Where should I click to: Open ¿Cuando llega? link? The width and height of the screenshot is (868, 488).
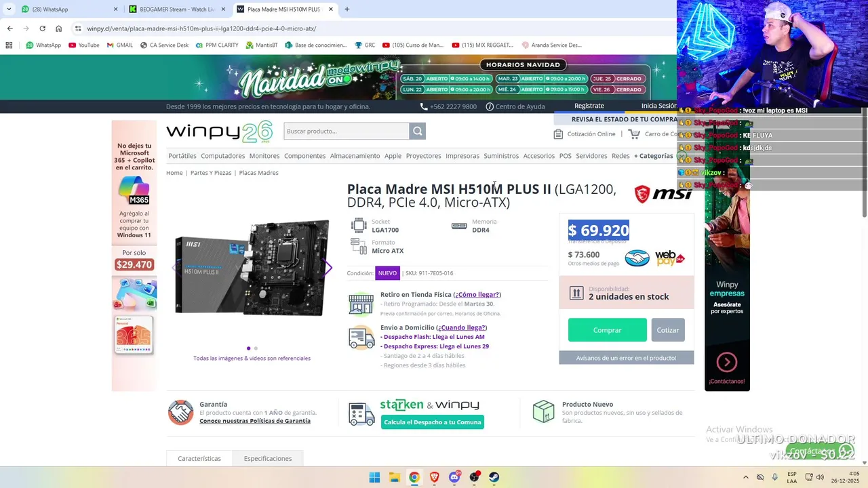point(461,327)
